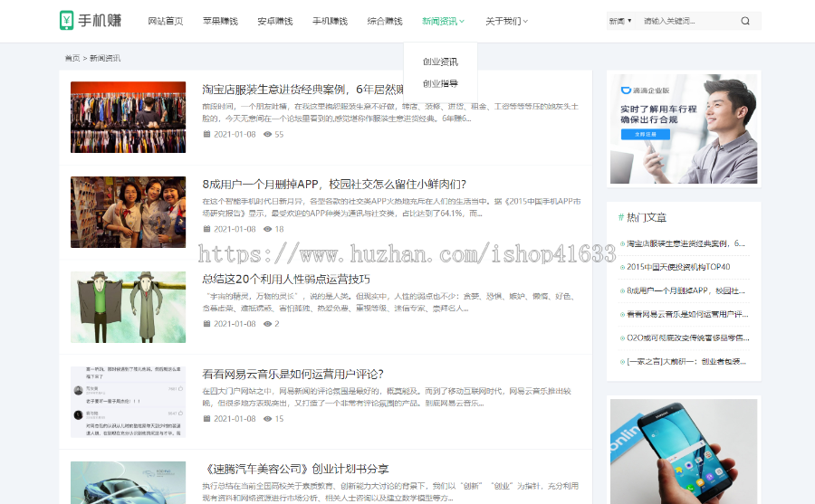Open hot article 8成用户一个月删掉APP
Image resolution: width=815 pixels, height=504 pixels.
tap(686, 290)
